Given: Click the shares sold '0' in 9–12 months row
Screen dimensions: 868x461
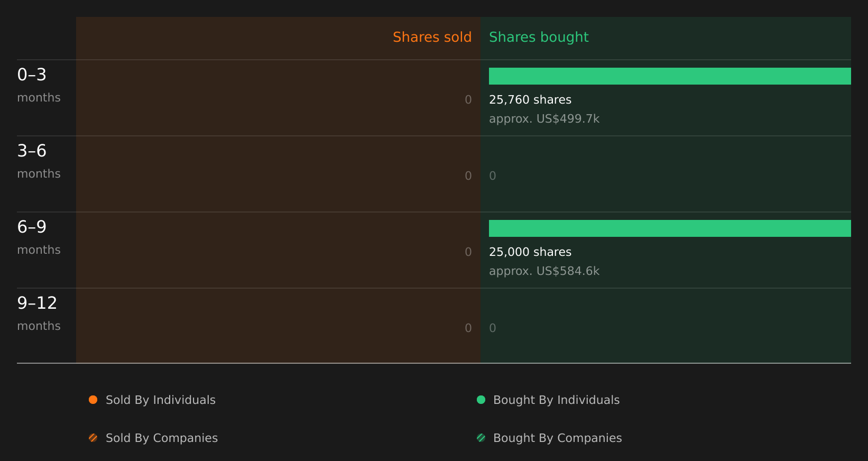Looking at the screenshot, I should [x=468, y=328].
